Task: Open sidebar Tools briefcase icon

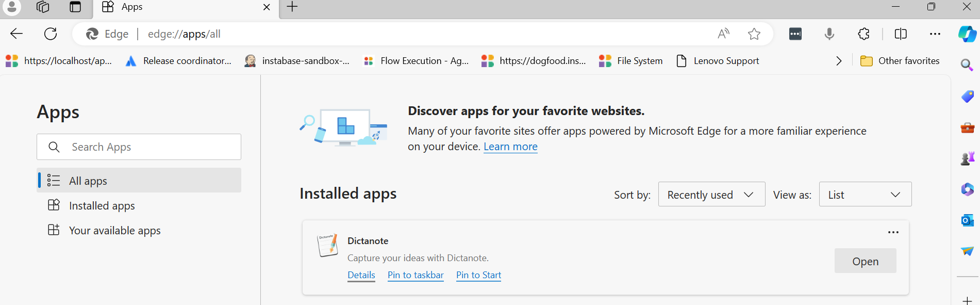Action: (967, 127)
